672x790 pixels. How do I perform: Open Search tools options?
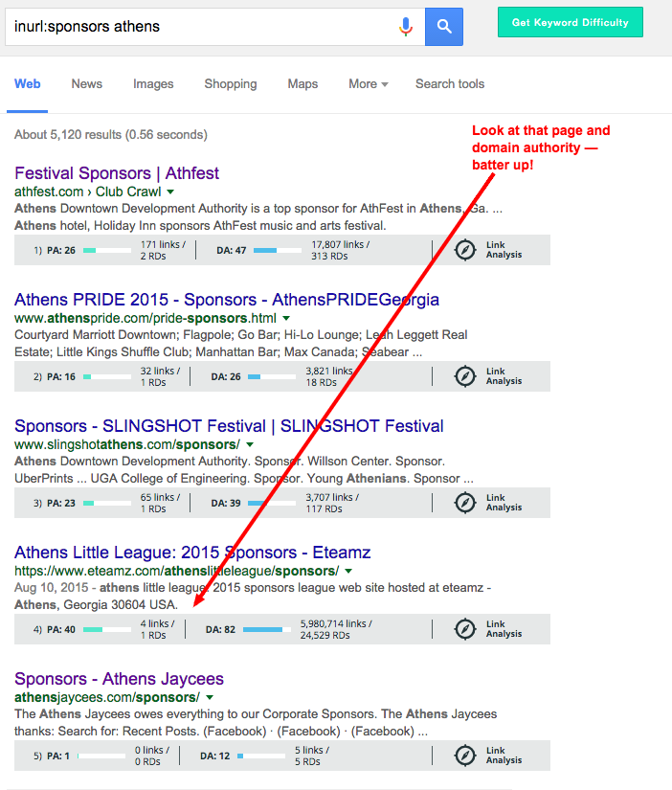(450, 84)
